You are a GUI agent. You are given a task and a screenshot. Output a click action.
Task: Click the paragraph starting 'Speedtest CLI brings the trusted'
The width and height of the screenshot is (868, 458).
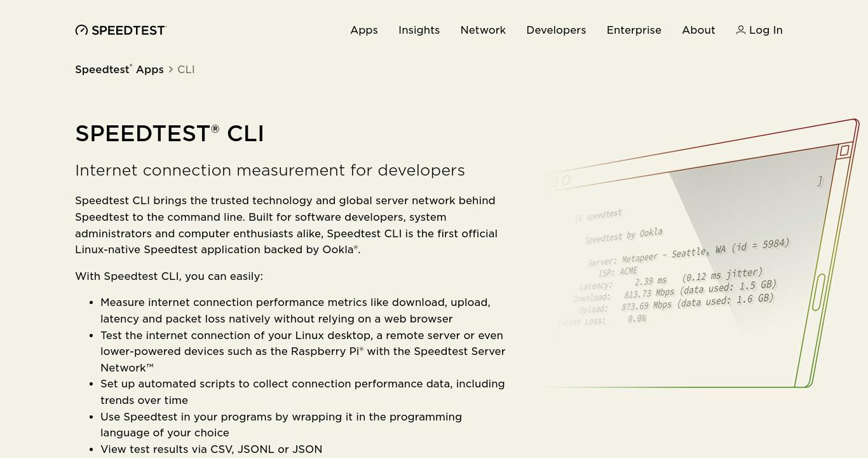tap(286, 225)
